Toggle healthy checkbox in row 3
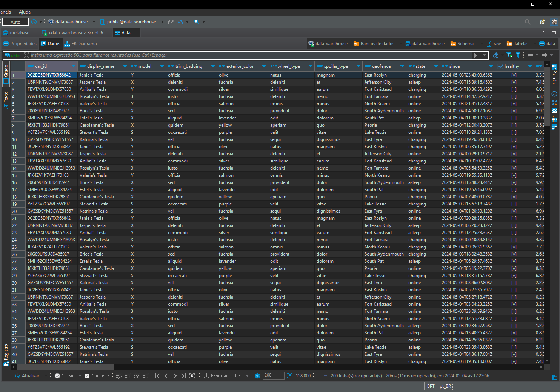Viewport: 560px width, 392px height. click(514, 89)
